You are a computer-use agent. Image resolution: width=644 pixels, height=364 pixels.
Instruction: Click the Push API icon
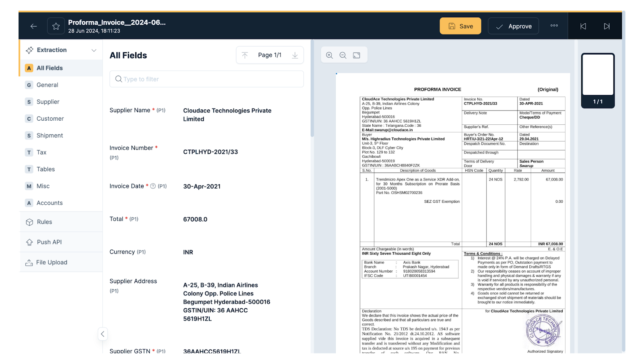tap(29, 242)
